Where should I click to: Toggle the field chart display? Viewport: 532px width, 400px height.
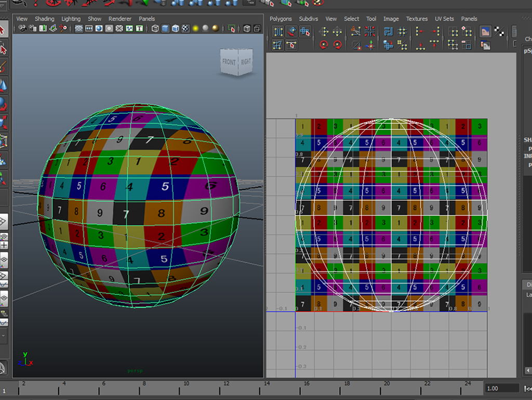[x=119, y=29]
